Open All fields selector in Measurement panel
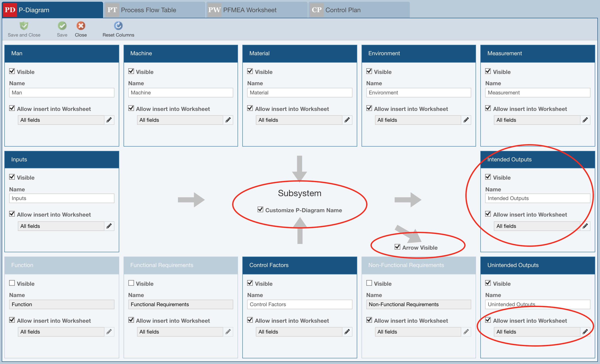600x364 pixels. 537,120
